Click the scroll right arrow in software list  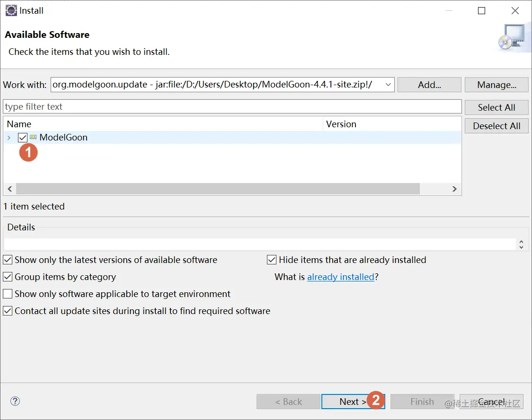click(455, 189)
